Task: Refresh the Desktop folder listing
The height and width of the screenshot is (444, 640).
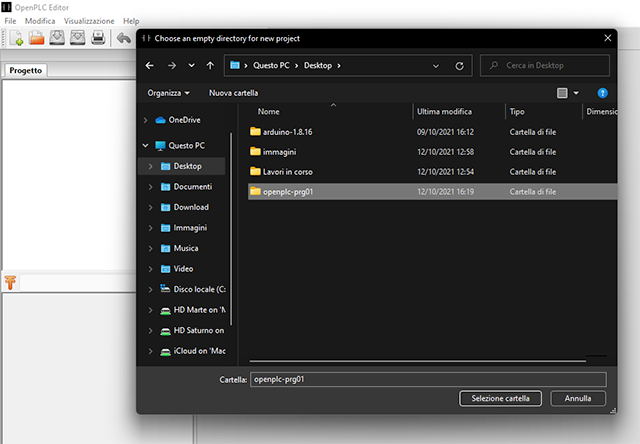Action: click(459, 66)
